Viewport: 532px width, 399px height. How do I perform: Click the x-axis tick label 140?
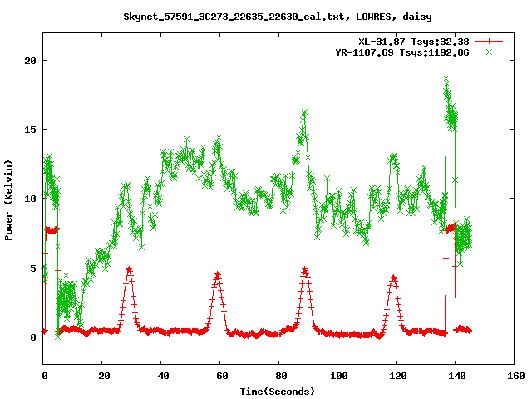coord(457,376)
